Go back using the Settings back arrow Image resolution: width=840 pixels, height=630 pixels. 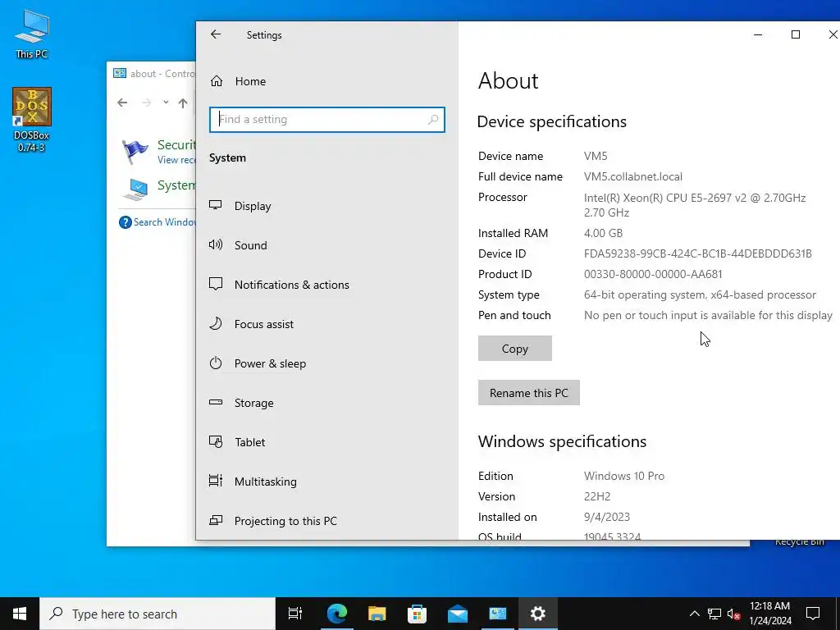[216, 34]
